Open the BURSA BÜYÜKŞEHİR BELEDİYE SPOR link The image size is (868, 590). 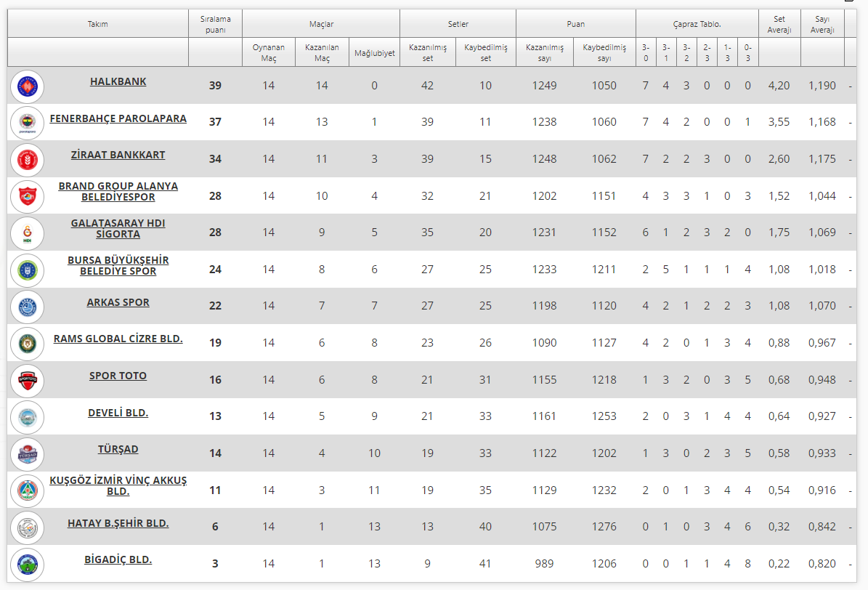click(118, 265)
